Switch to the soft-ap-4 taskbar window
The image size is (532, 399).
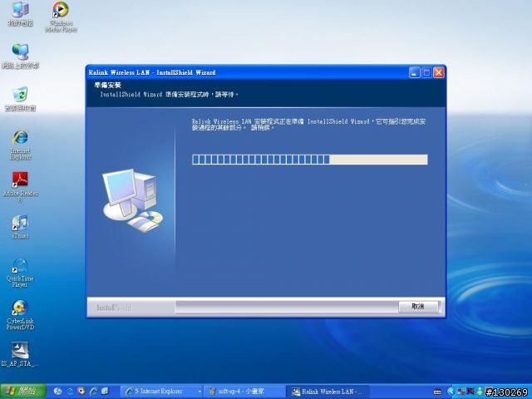click(245, 392)
